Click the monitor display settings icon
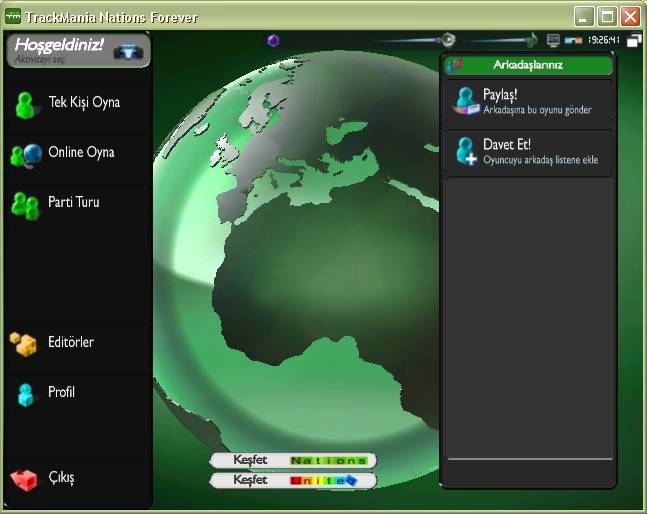 point(553,40)
